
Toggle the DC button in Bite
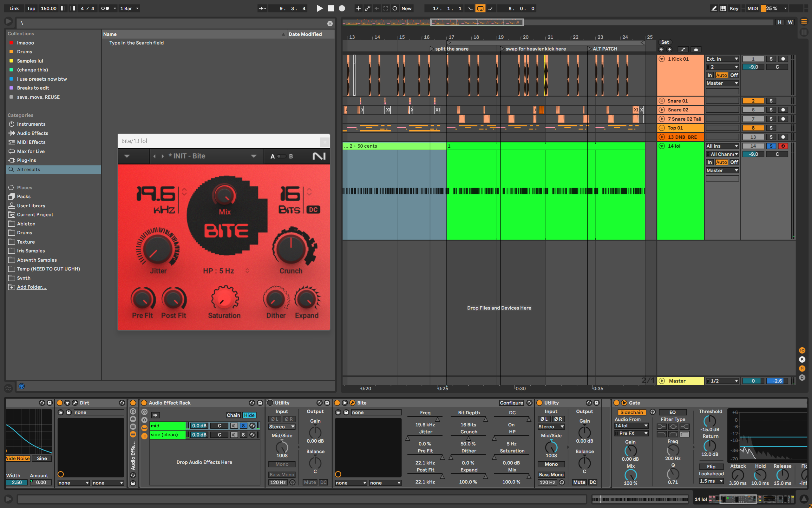pos(313,210)
